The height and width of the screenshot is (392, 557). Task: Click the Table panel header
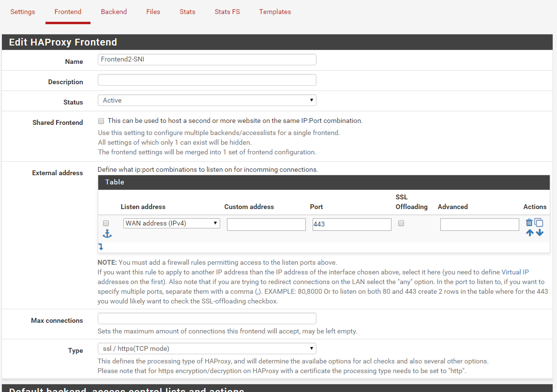coord(324,182)
